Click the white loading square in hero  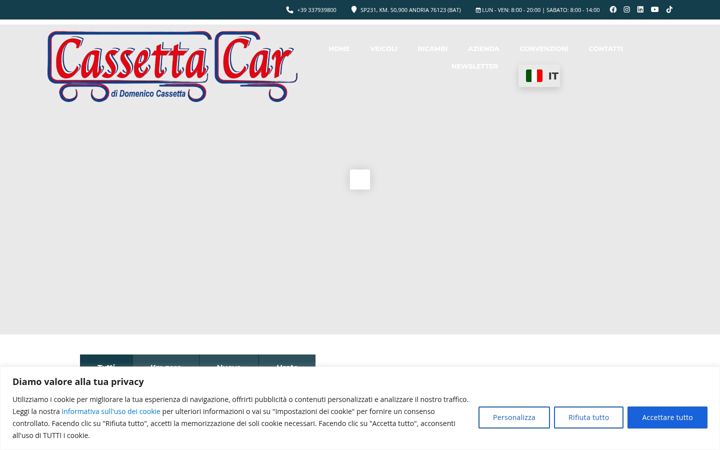coord(360,180)
